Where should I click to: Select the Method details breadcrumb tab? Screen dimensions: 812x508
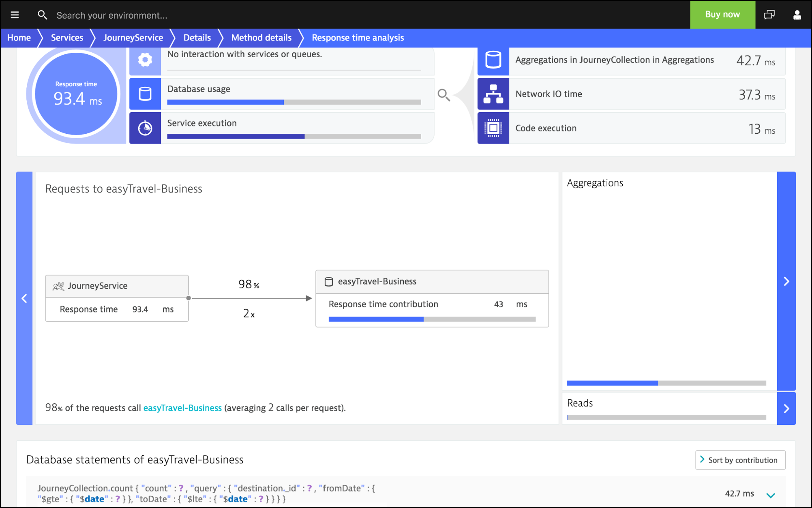point(261,37)
